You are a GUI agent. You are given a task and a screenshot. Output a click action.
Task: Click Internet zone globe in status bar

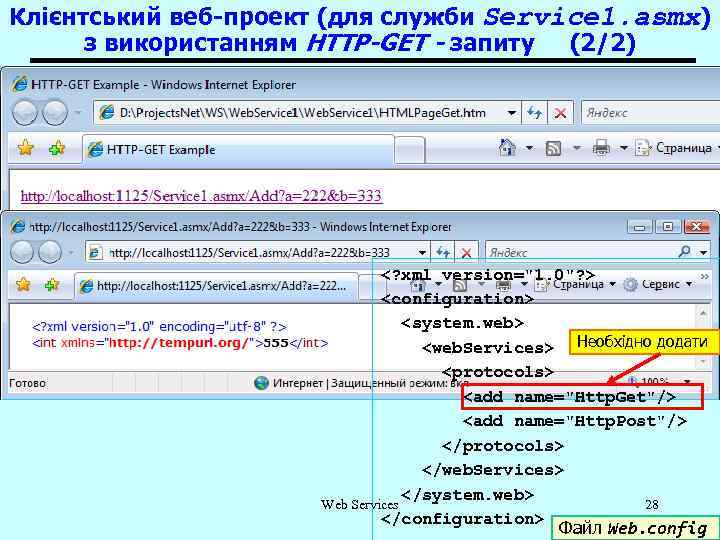point(261,383)
